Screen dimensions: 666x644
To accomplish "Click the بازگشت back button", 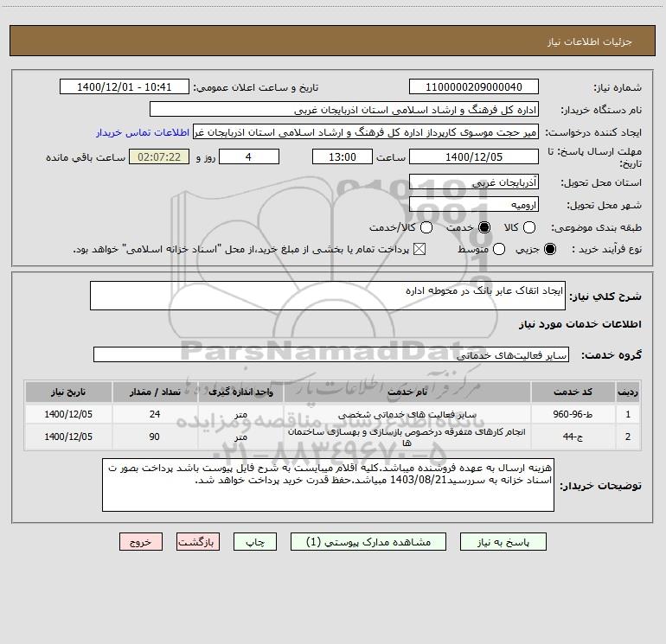I will [x=198, y=542].
